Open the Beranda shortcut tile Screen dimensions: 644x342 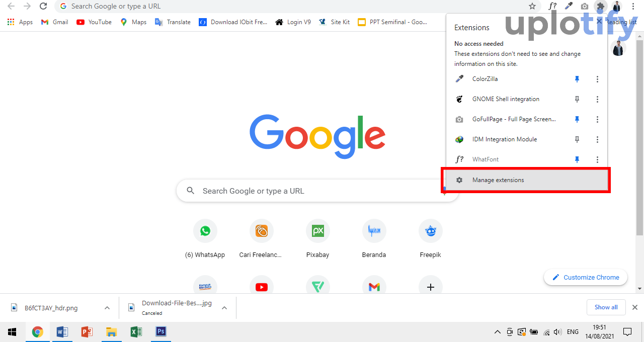[x=374, y=239]
